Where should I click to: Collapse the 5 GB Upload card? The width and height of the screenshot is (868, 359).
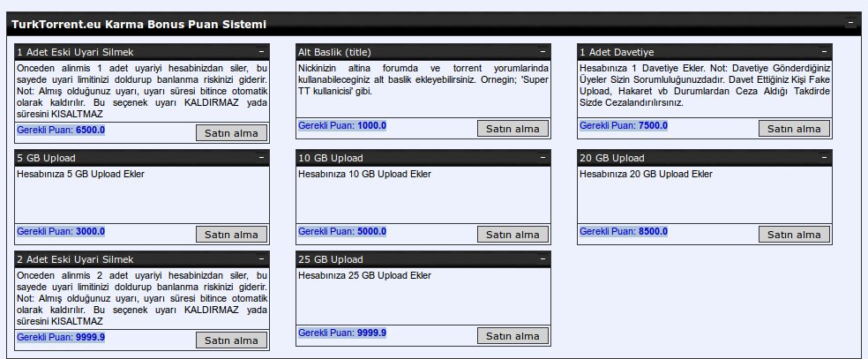(x=261, y=158)
